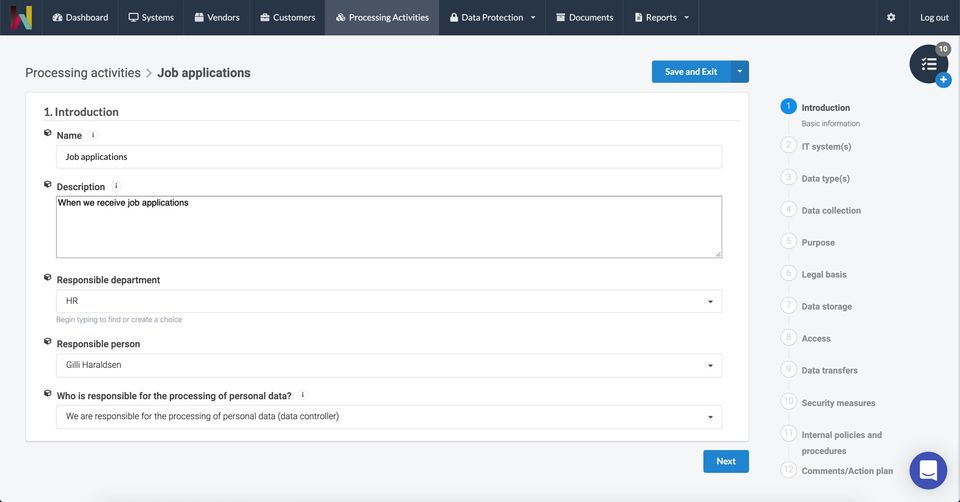Click the app logo in top-left corner
This screenshot has height=502, width=960.
20,17
